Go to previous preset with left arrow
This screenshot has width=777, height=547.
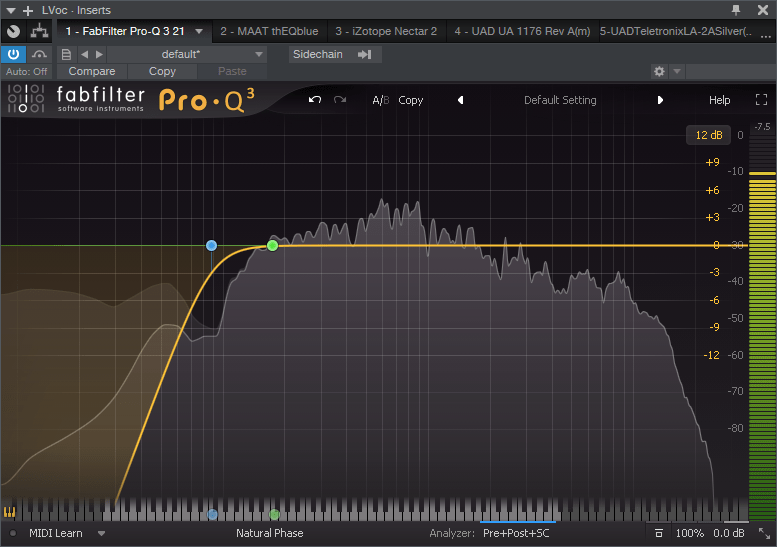461,100
